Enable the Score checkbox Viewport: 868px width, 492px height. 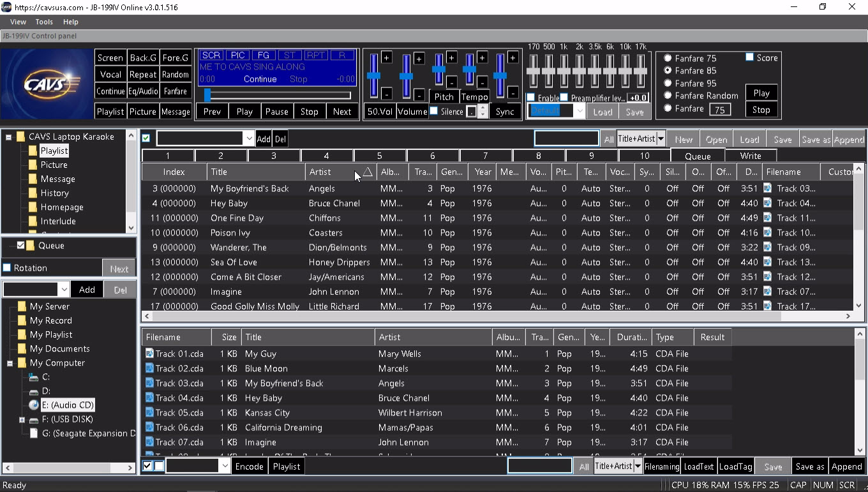(x=750, y=57)
